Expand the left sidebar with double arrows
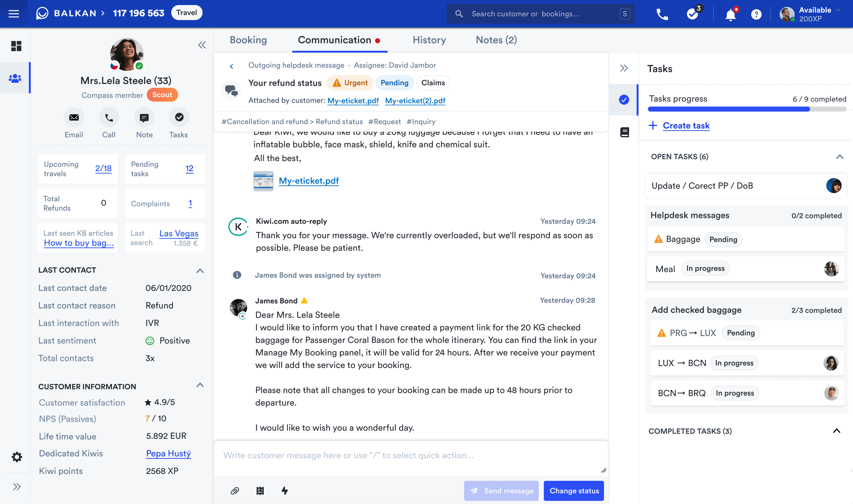853x504 pixels. (17, 487)
